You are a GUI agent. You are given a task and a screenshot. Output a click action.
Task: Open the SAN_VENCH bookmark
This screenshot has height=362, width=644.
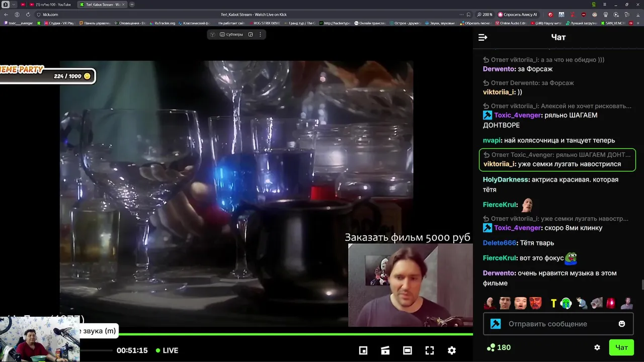(x=612, y=23)
